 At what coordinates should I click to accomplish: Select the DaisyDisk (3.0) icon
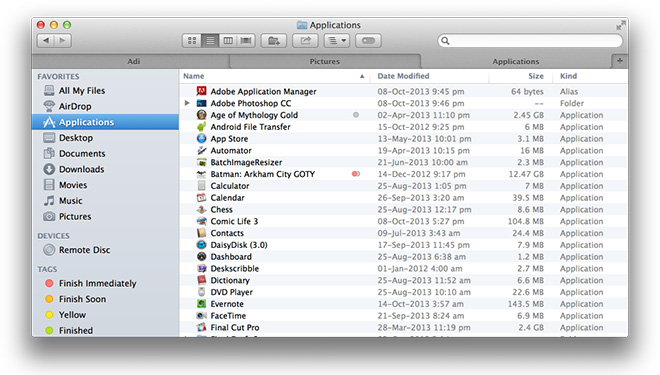click(x=202, y=245)
